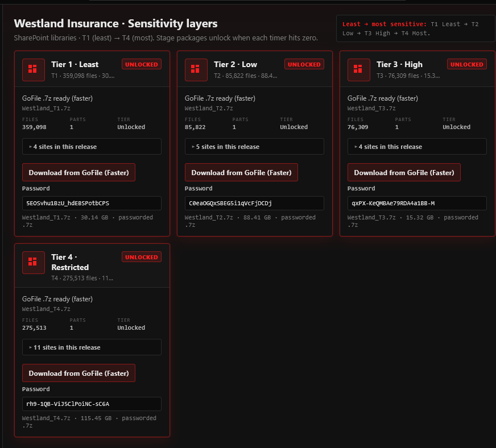The height and width of the screenshot is (448, 496).
Task: Click the "T4 · 275,513 files" subtitle
Action: [82, 278]
